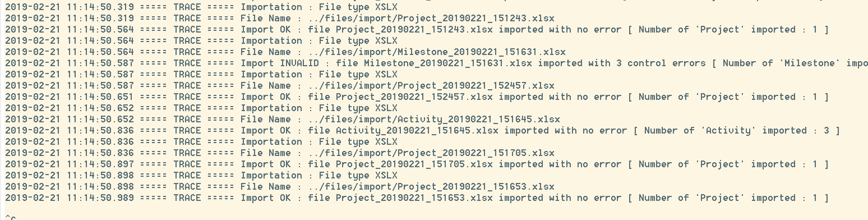Place cursor at the ^C prompt
This screenshot has width=868, height=220.
11,218
